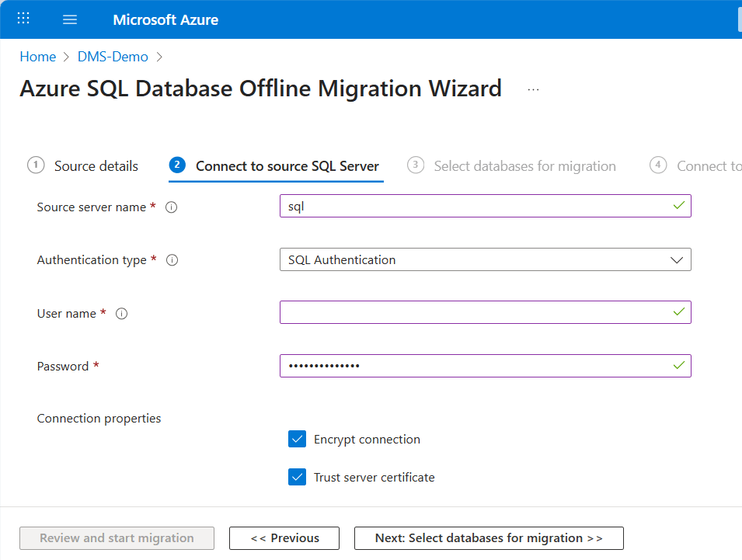Open the Azure apps grid launcher
742x560 pixels.
pos(23,19)
